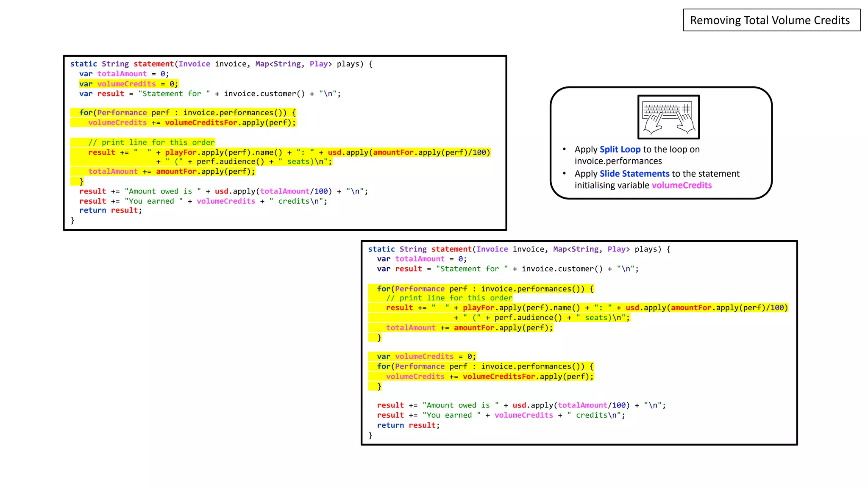
Task: Click 'return result;' line in bottom code box
Action: pos(408,426)
